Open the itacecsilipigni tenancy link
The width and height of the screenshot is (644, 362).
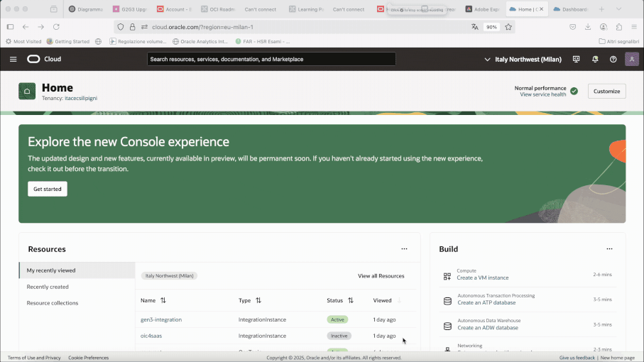tap(81, 98)
